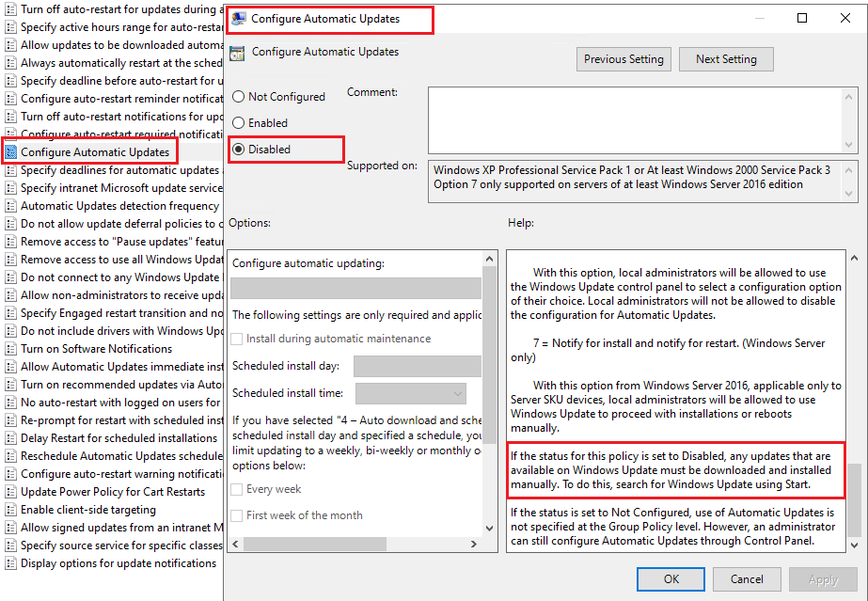Screen dimensions: 868x601
Task: Click the icon next to Turn on Software Notifications
Action: (10, 349)
